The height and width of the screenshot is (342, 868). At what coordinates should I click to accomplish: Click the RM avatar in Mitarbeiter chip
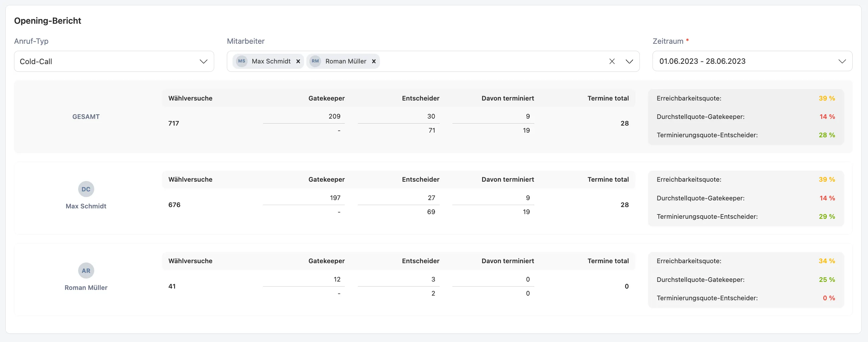coord(315,61)
